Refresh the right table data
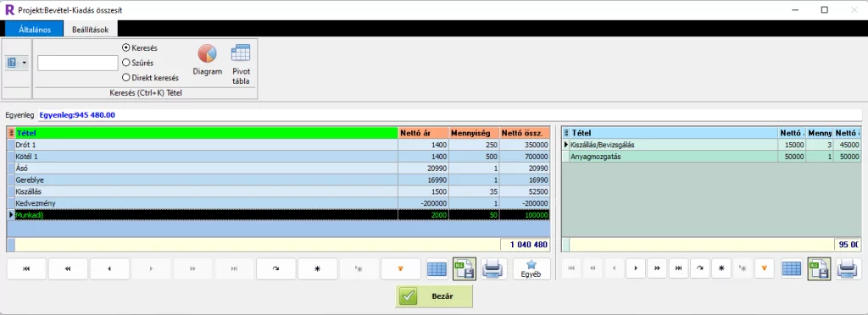 tap(699, 268)
